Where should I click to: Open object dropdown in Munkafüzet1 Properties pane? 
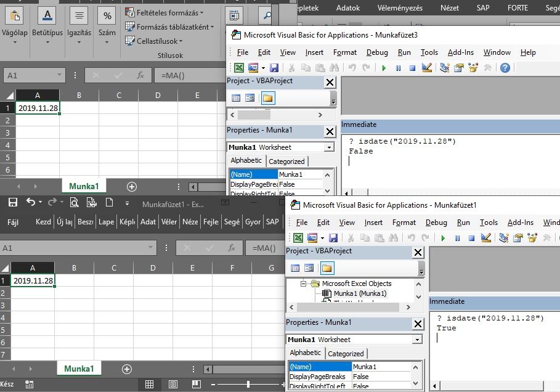tap(417, 340)
